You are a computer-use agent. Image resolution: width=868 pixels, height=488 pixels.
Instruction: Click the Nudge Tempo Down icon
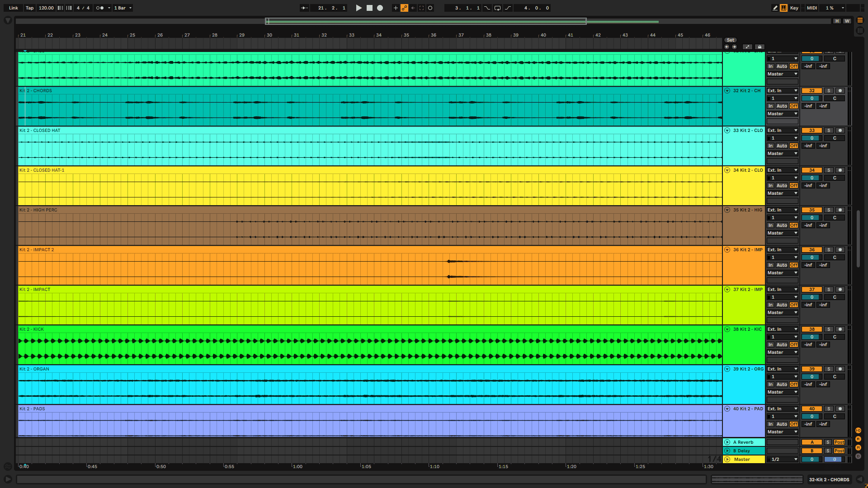click(x=60, y=8)
